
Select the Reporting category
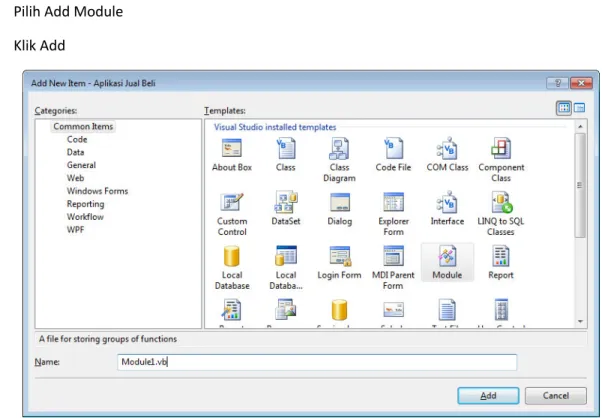click(x=85, y=204)
